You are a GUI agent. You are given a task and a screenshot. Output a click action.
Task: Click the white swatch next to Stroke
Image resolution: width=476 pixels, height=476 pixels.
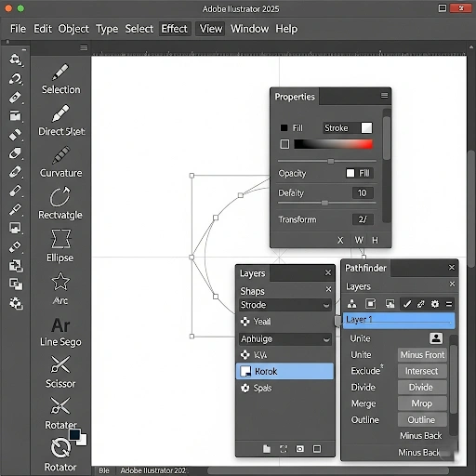(366, 127)
